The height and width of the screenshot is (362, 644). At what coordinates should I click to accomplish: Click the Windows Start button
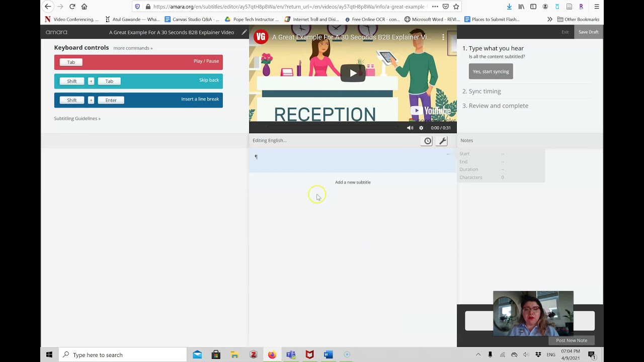[x=49, y=354]
